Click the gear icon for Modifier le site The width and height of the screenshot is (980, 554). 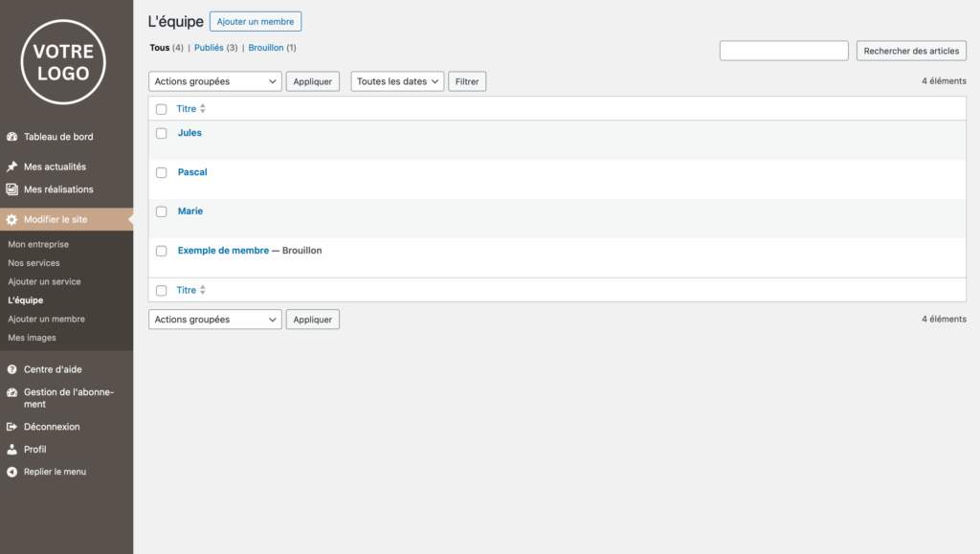(x=12, y=219)
